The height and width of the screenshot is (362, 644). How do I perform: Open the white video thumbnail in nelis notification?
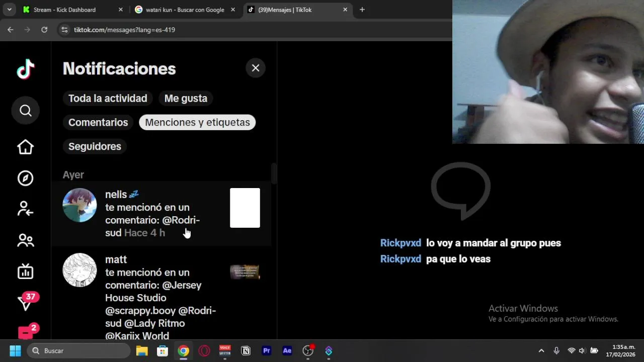pos(245,208)
